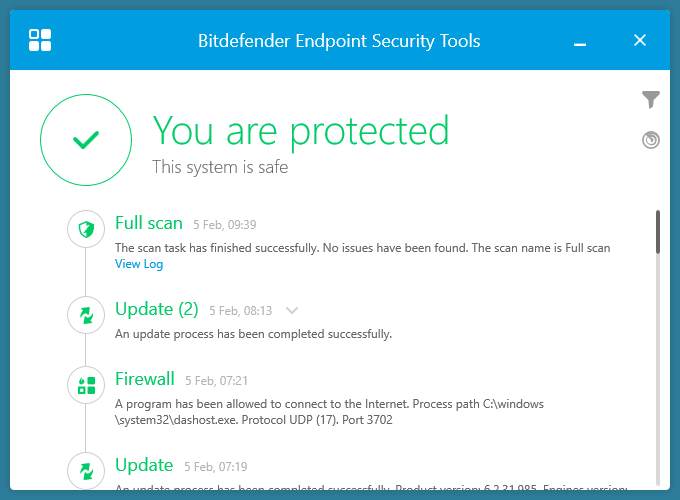Image resolution: width=680 pixels, height=500 pixels.
Task: Minimize the Bitdefender window
Action: (580, 41)
